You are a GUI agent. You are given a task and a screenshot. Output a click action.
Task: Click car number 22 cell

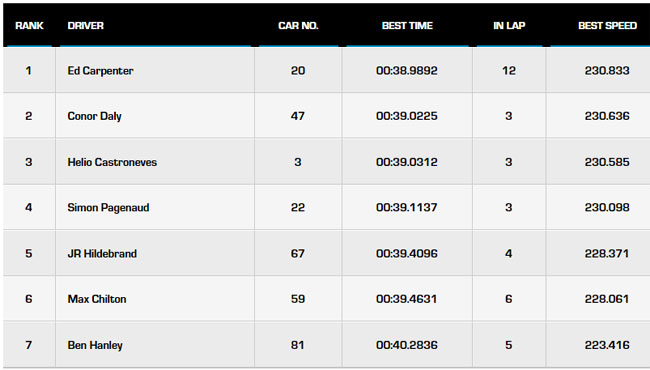point(298,208)
